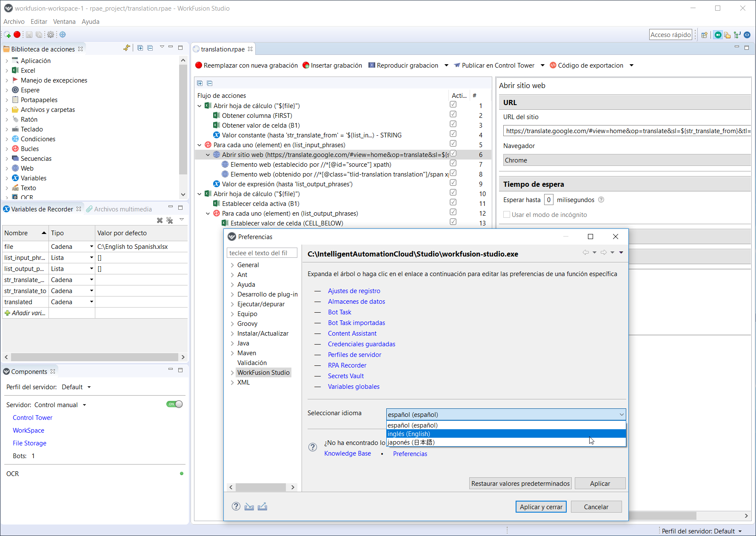Switch to the Archivos multimedia tab
The image size is (756, 536).
pyautogui.click(x=119, y=209)
